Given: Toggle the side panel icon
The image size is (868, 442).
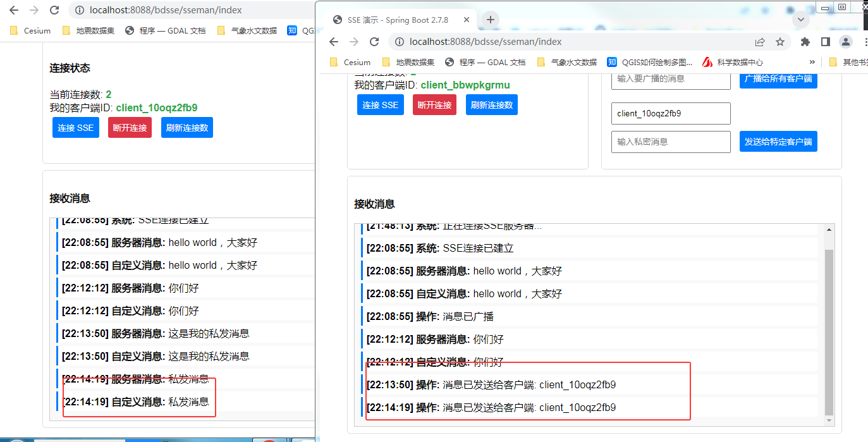Looking at the screenshot, I should point(825,42).
